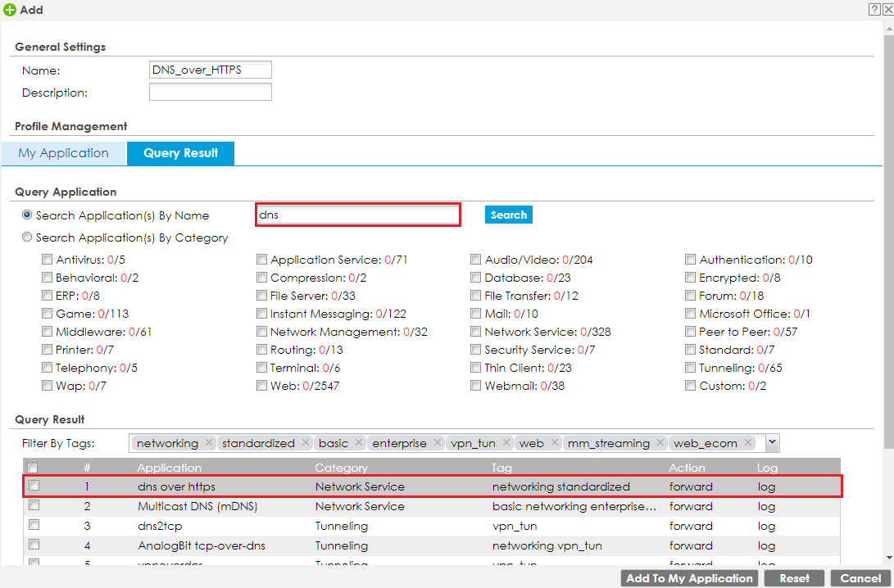Screen dimensions: 894x588
Task: Remove the vpn_tun tag filter
Action: click(x=506, y=443)
